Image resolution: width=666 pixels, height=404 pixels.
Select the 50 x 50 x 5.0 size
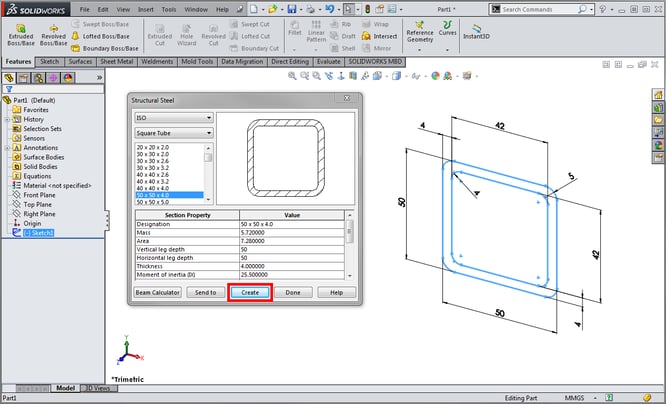(x=152, y=202)
